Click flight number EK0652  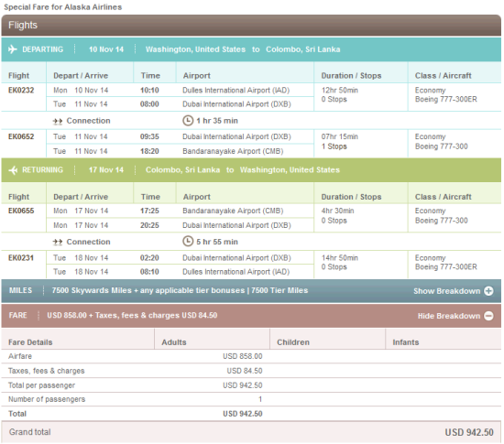(x=21, y=136)
